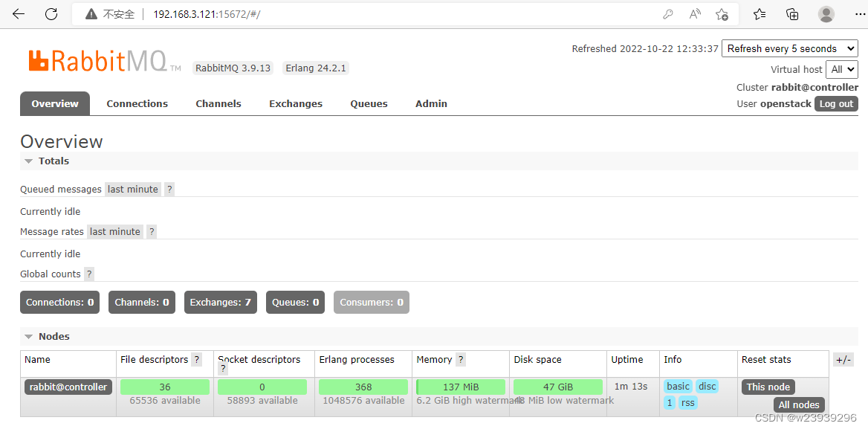Open the Socket descriptors help icon

(x=222, y=368)
